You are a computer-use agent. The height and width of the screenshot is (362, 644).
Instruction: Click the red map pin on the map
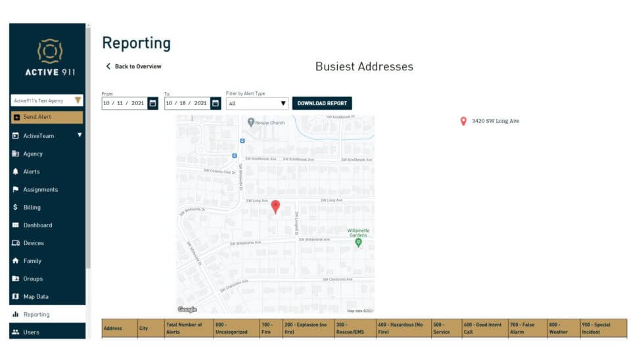point(275,206)
